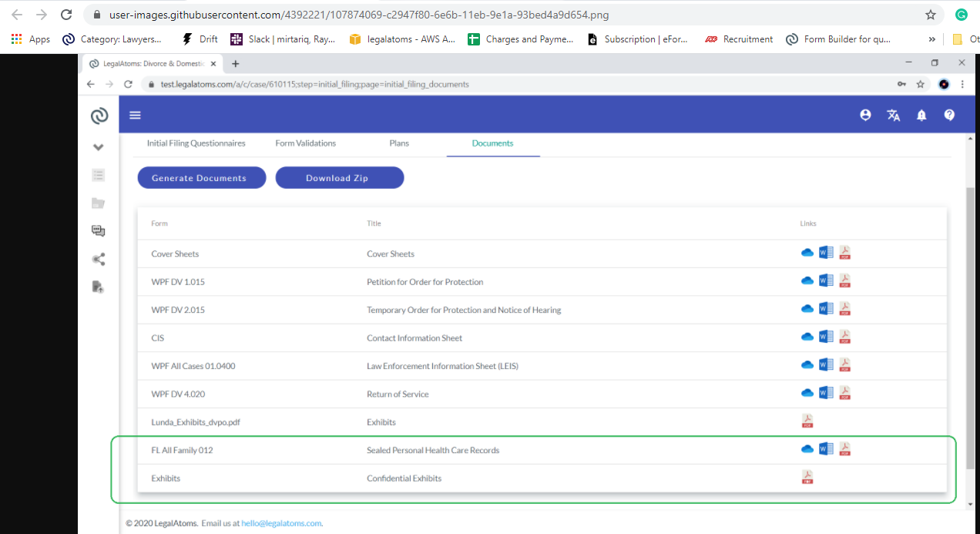980x534 pixels.
Task: Open PDF for Contact Information Sheet
Action: tap(844, 338)
